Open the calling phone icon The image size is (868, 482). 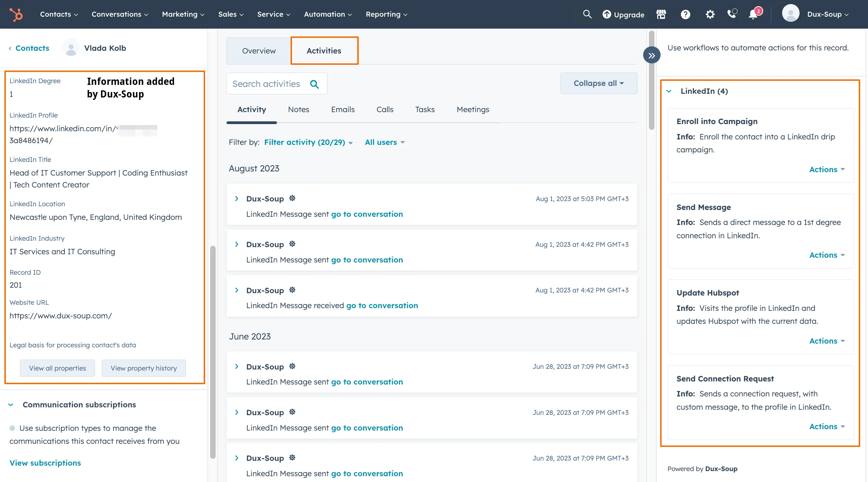(x=732, y=14)
